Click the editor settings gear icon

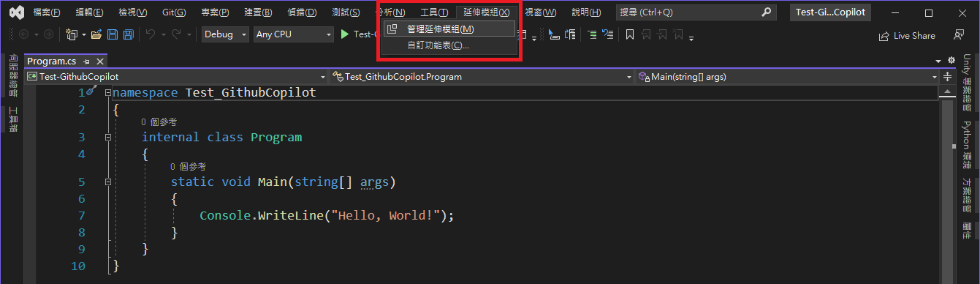point(951,61)
